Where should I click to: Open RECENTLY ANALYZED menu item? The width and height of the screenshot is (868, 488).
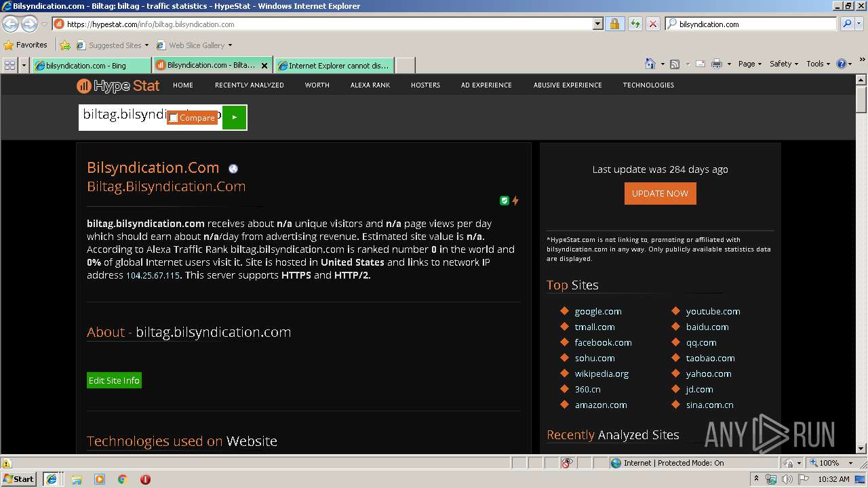[x=250, y=85]
